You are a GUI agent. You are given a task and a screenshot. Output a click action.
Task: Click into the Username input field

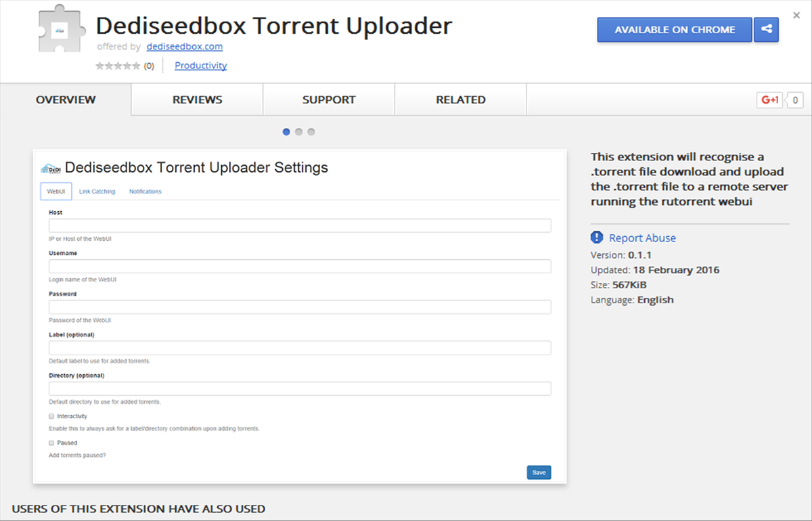(300, 266)
